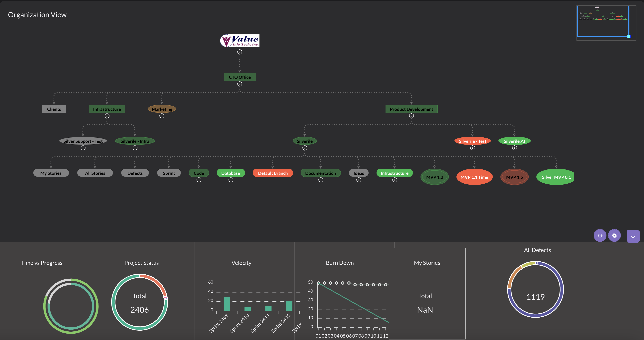Toggle the Marketing node expand button
The height and width of the screenshot is (340, 644).
click(x=162, y=116)
